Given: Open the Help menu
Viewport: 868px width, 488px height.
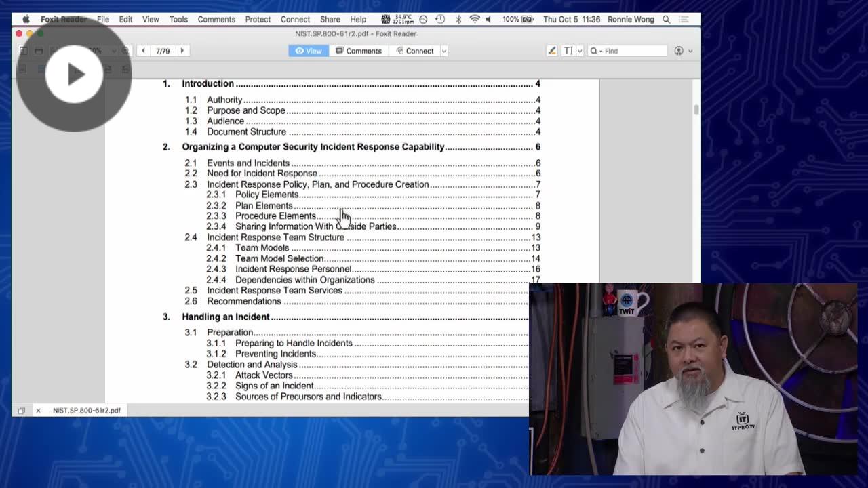Looking at the screenshot, I should coord(358,19).
